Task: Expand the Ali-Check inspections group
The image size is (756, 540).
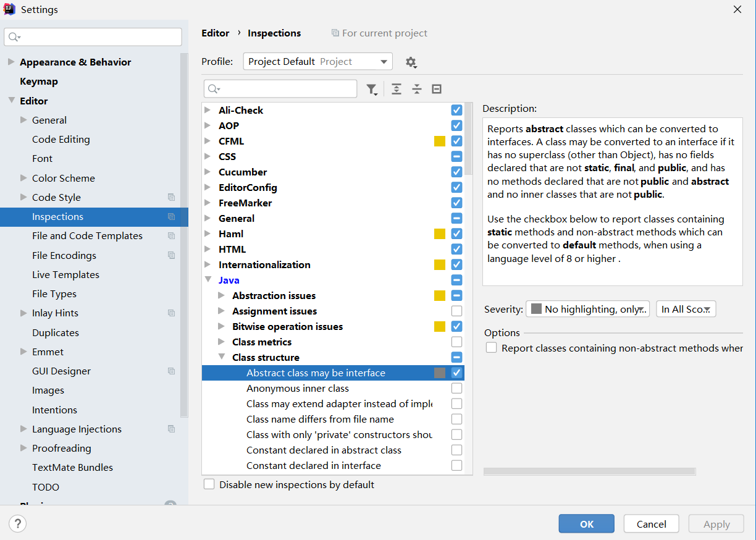Action: click(208, 110)
